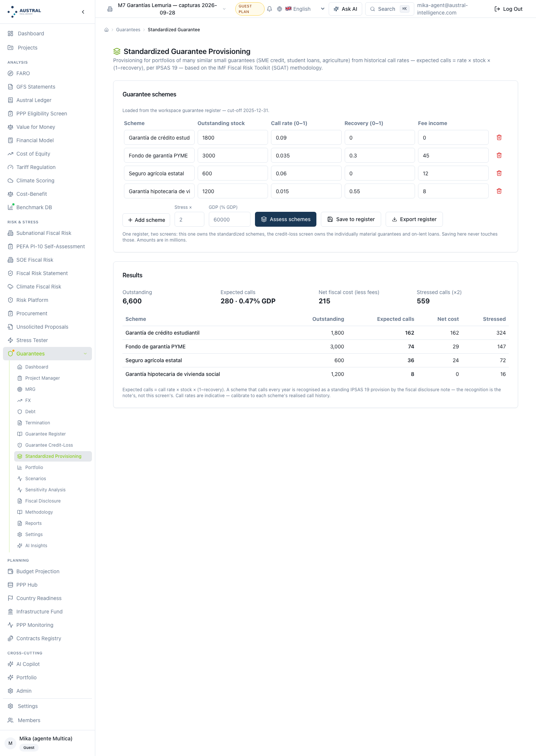This screenshot has height=756, width=536.
Task: Collapse the Guarantees menu chevron
Action: (85, 354)
